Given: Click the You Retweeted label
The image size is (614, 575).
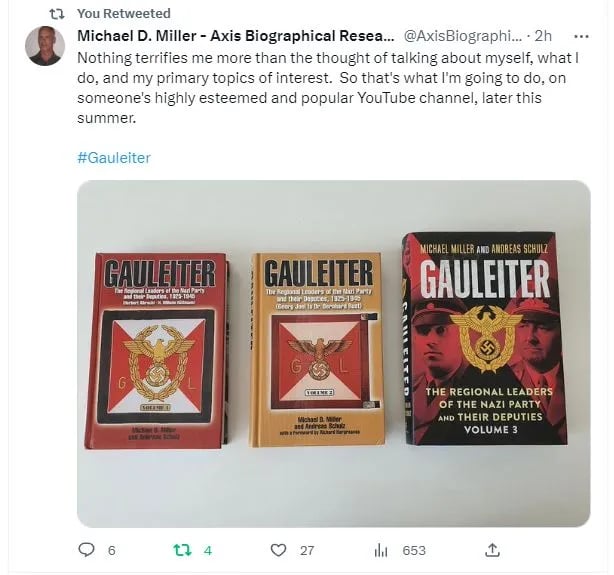Looking at the screenshot, I should pos(124,14).
